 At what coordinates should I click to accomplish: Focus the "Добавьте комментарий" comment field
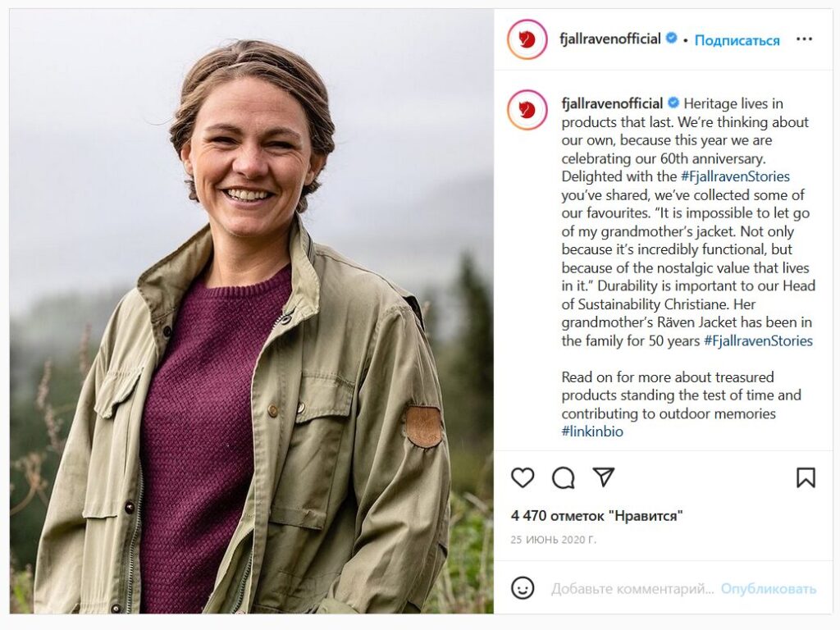click(x=632, y=589)
